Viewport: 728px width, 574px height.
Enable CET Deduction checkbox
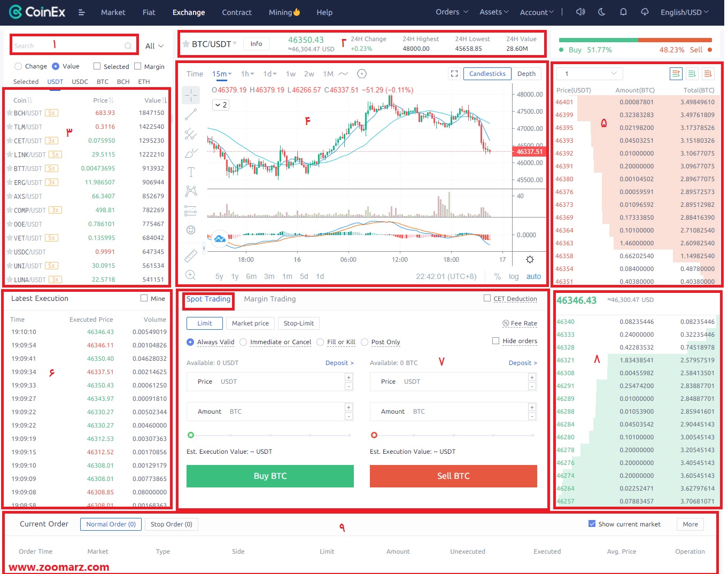pos(487,298)
